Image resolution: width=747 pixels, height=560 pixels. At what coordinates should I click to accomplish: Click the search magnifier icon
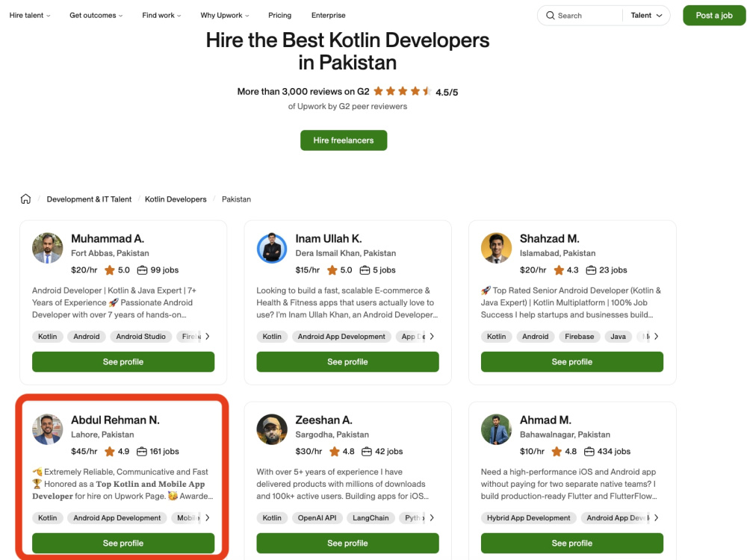(551, 15)
